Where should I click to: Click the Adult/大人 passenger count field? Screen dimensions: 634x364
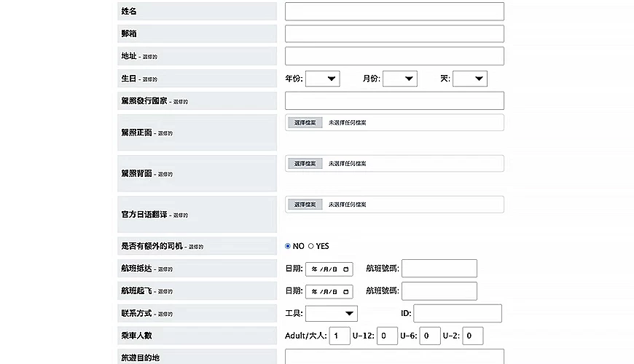click(x=340, y=336)
